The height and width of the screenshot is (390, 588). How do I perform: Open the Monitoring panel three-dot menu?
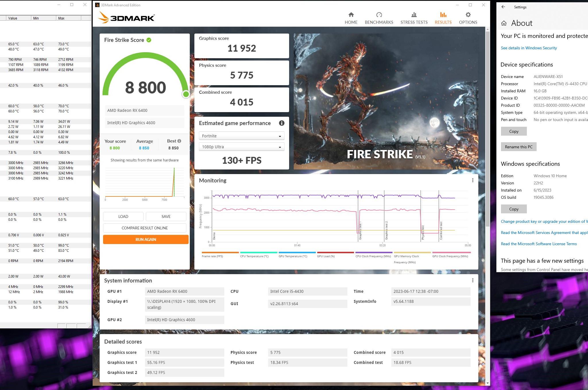473,180
